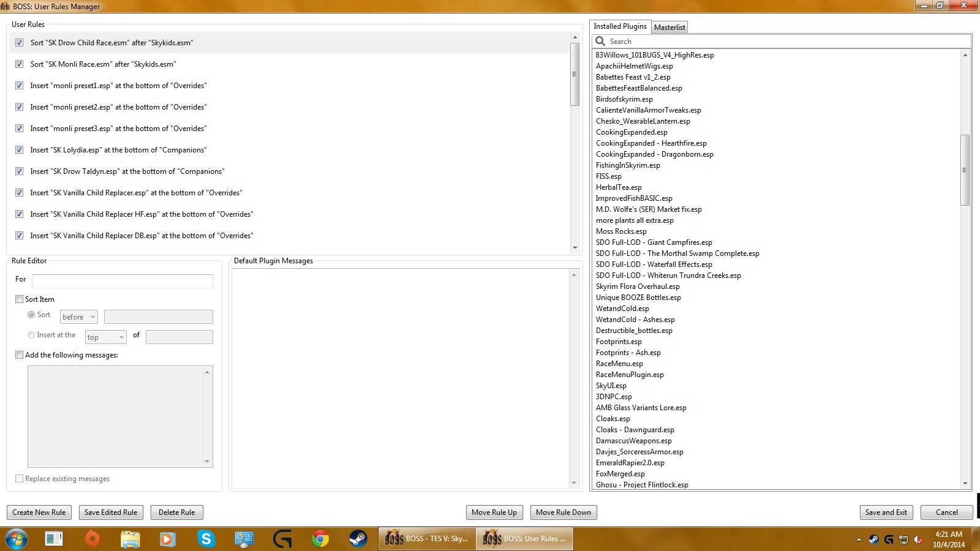Select "FISS.esp" in the plugin list

click(609, 176)
